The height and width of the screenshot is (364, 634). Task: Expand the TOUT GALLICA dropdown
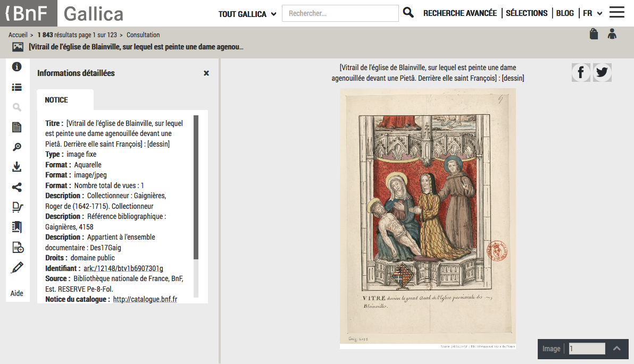click(x=247, y=14)
